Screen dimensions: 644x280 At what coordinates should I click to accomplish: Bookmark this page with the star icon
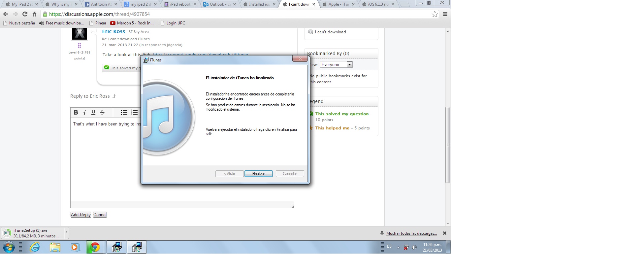click(435, 14)
